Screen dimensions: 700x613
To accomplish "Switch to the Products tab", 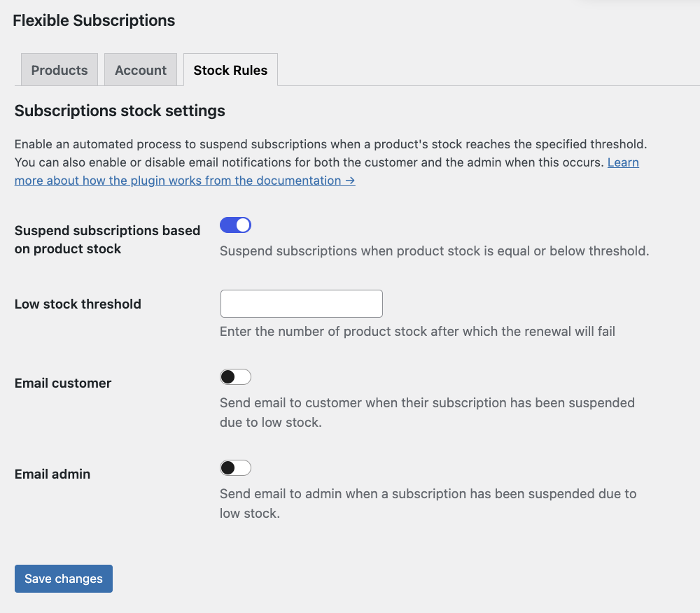I will click(59, 70).
